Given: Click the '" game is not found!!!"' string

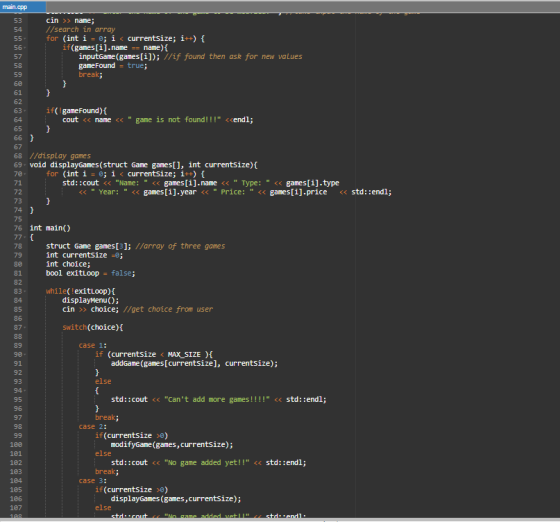Looking at the screenshot, I should point(174,120).
